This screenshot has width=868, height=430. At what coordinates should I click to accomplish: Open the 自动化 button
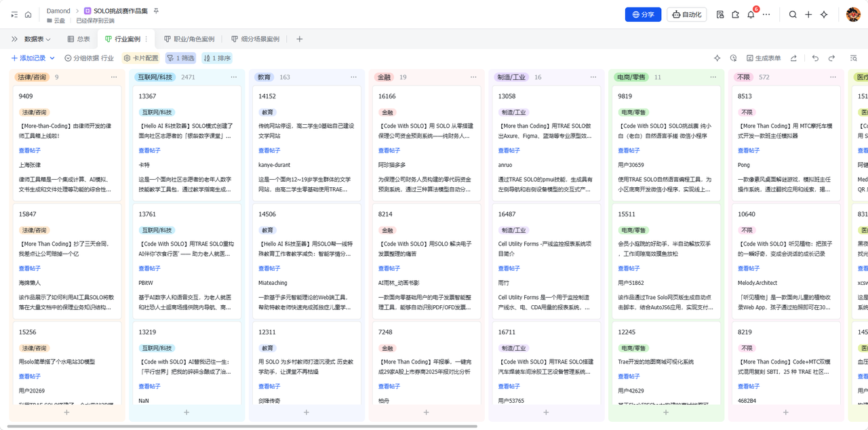click(687, 14)
